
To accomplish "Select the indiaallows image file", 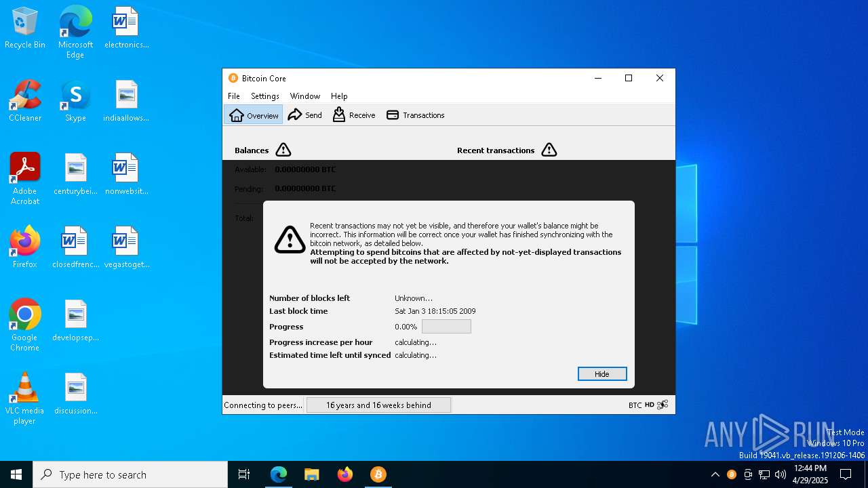I will click(x=126, y=102).
